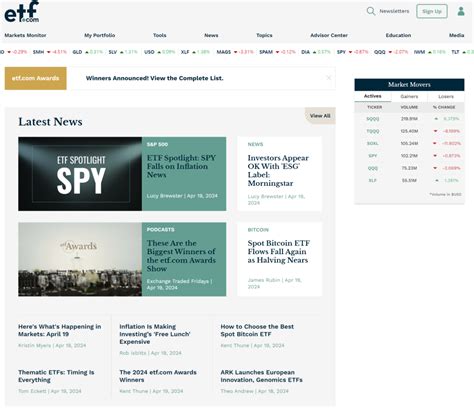474x410 pixels.
Task: Open the My Portfolio menu
Action: 100,35
